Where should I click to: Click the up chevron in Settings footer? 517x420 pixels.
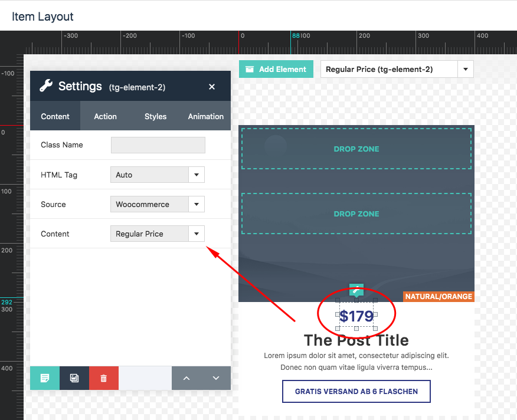(x=186, y=378)
